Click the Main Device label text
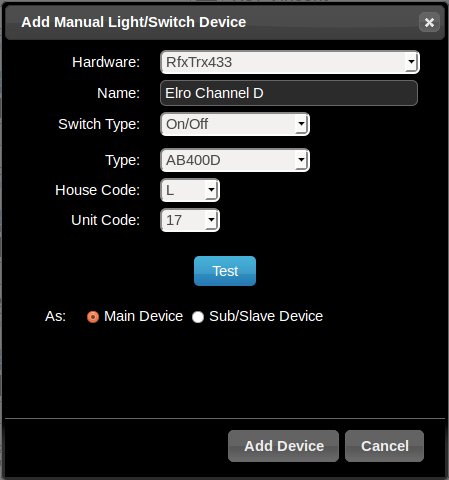 [143, 316]
